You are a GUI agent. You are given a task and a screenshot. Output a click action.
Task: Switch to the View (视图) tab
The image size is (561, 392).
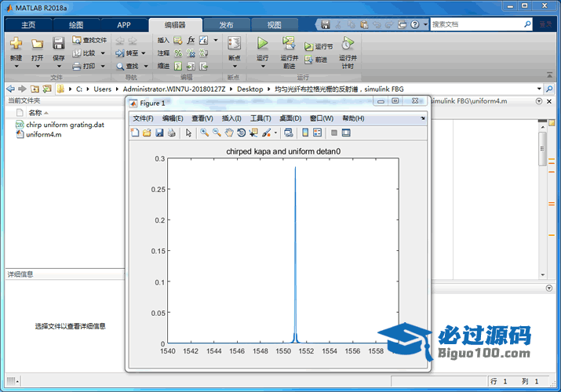[x=275, y=25]
